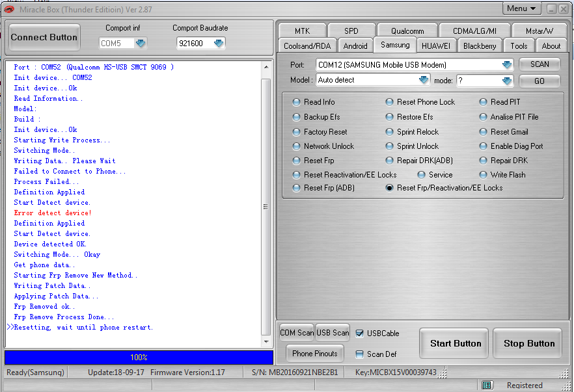Click the blue 100% progress bar
Screen dimensions: 574x392
[139, 358]
